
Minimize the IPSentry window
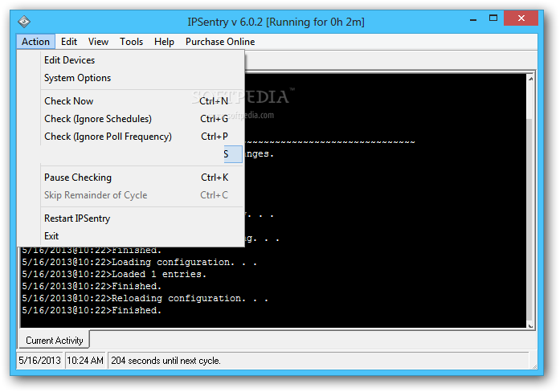tap(473, 19)
